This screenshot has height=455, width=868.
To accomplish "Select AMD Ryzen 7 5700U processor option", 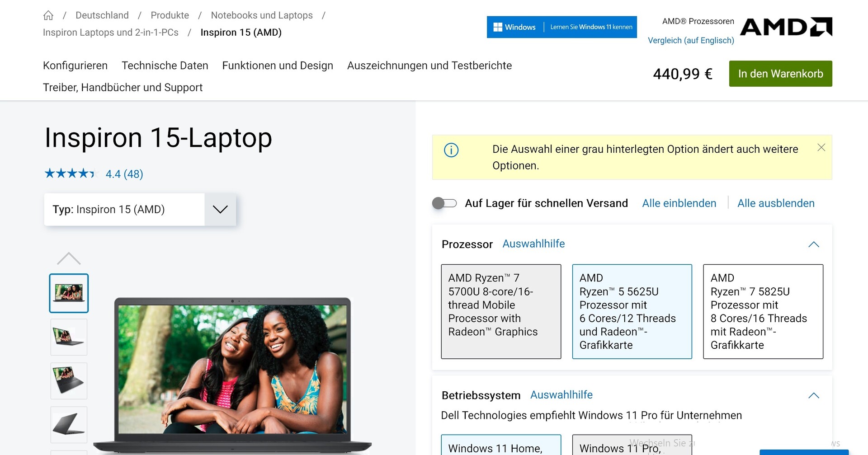I will pyautogui.click(x=501, y=311).
